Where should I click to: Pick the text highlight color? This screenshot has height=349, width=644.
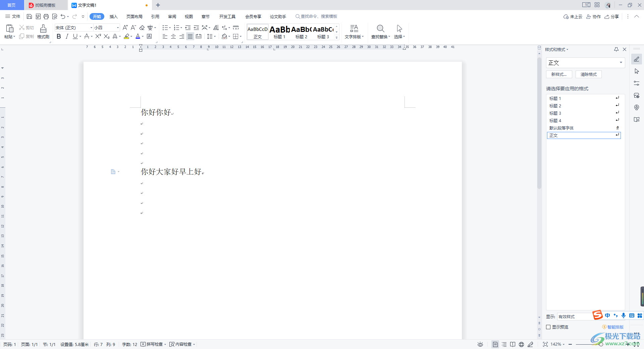click(126, 36)
